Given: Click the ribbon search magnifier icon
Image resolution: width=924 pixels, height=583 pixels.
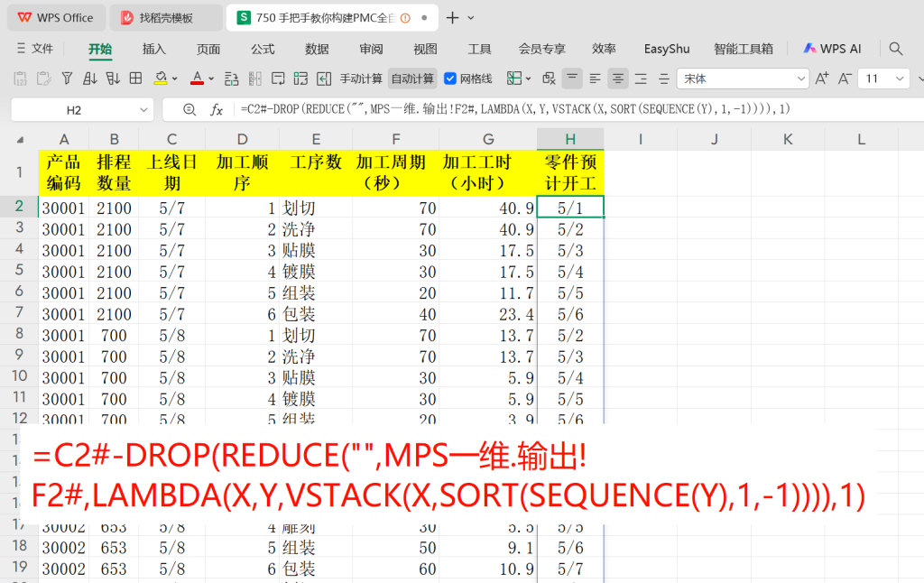Looking at the screenshot, I should 896,49.
